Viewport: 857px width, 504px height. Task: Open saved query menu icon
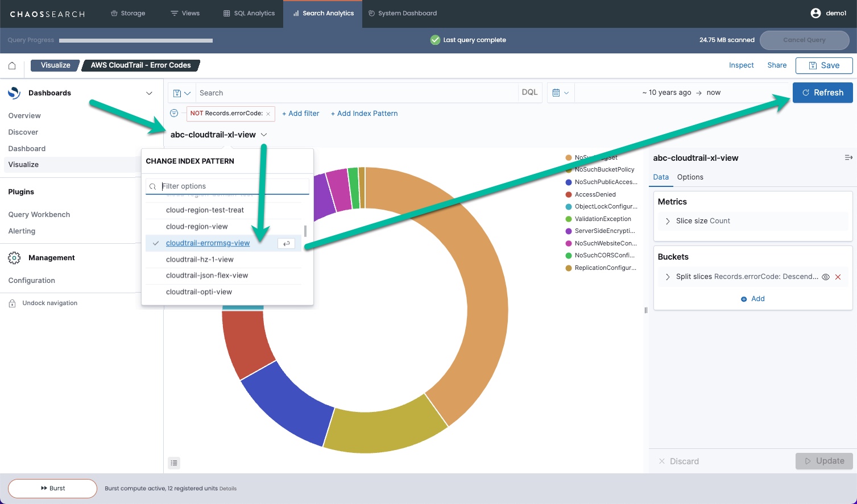(x=181, y=93)
